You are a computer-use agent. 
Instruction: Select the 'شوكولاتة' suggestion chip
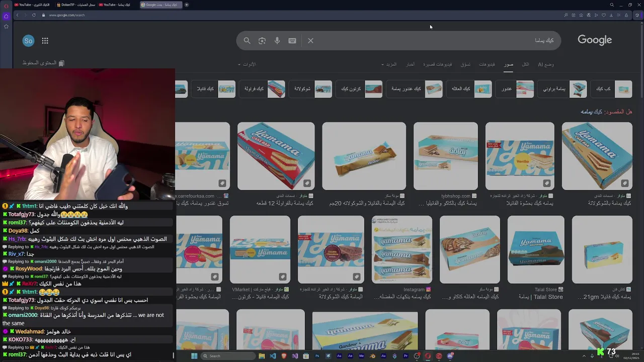pos(311,89)
